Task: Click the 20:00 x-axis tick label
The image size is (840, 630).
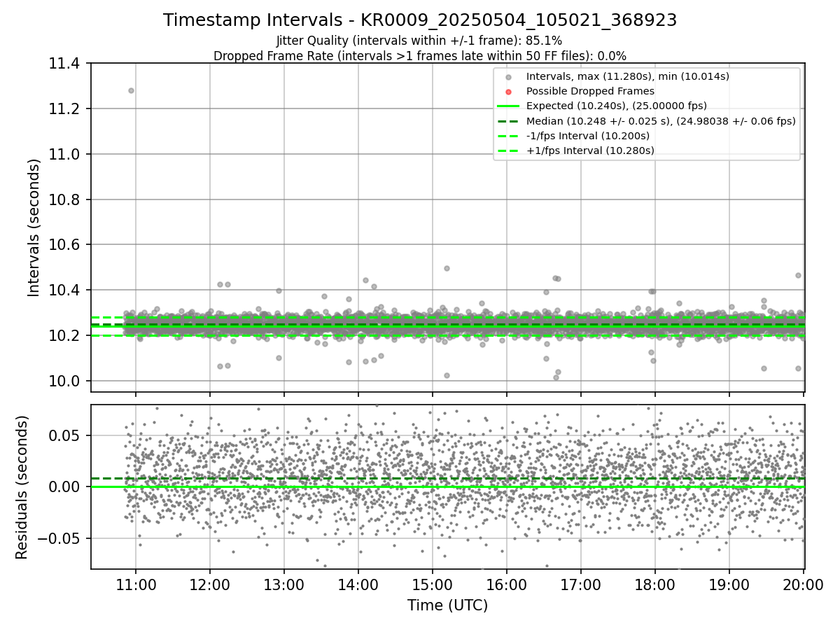Action: click(803, 585)
